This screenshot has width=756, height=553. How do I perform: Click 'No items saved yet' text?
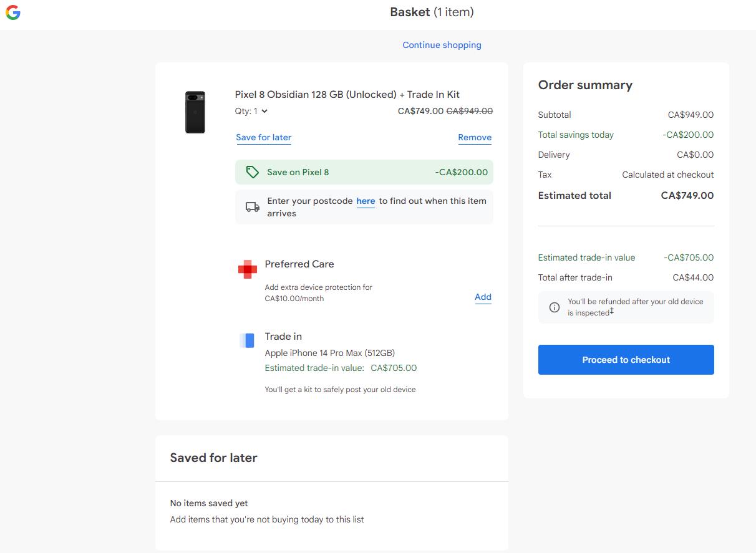tap(209, 503)
